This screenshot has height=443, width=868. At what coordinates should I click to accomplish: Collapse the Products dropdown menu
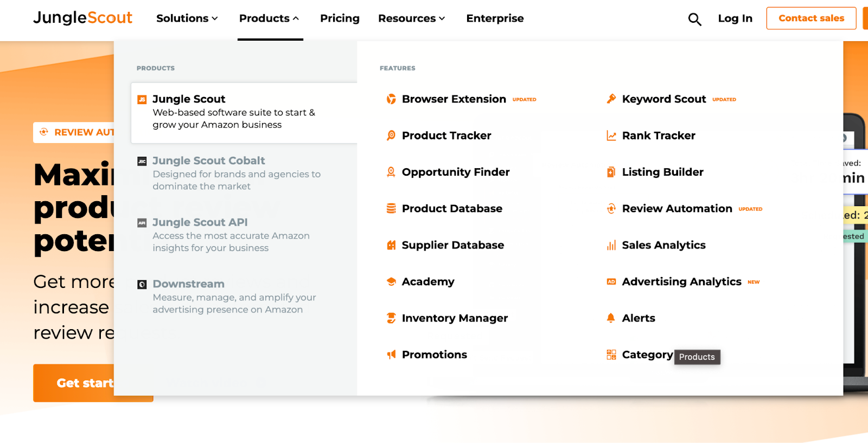click(269, 18)
